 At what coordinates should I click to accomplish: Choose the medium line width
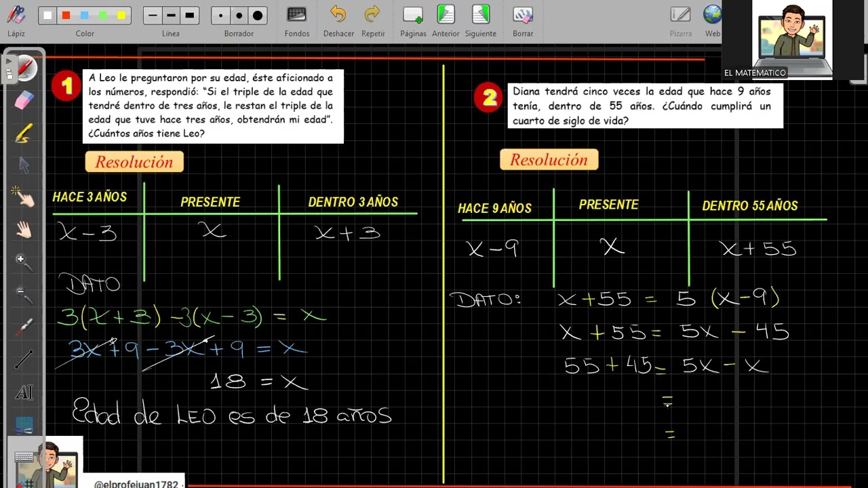pos(171,16)
